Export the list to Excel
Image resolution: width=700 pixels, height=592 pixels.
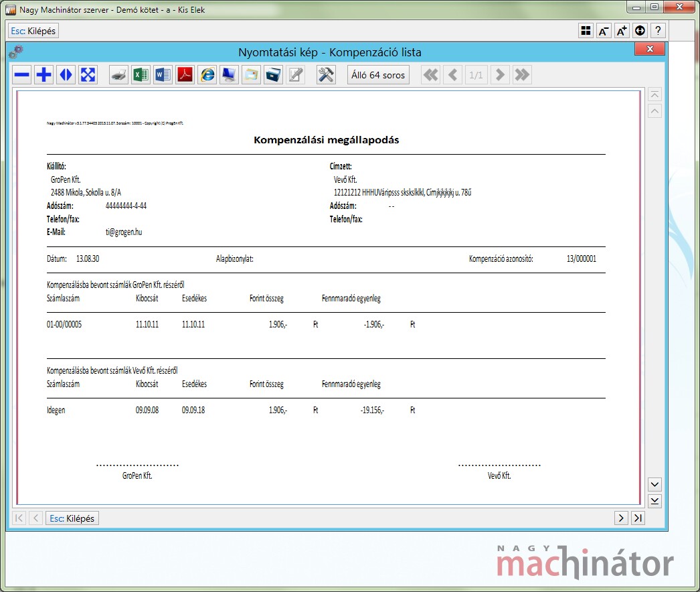tap(141, 75)
